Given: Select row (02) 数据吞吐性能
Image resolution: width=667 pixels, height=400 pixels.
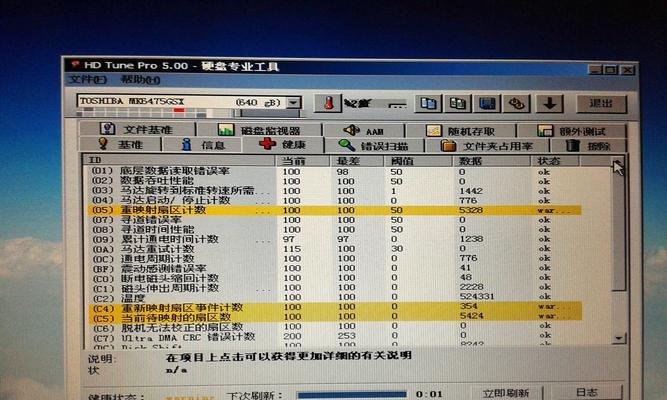Looking at the screenshot, I should 334,181.
